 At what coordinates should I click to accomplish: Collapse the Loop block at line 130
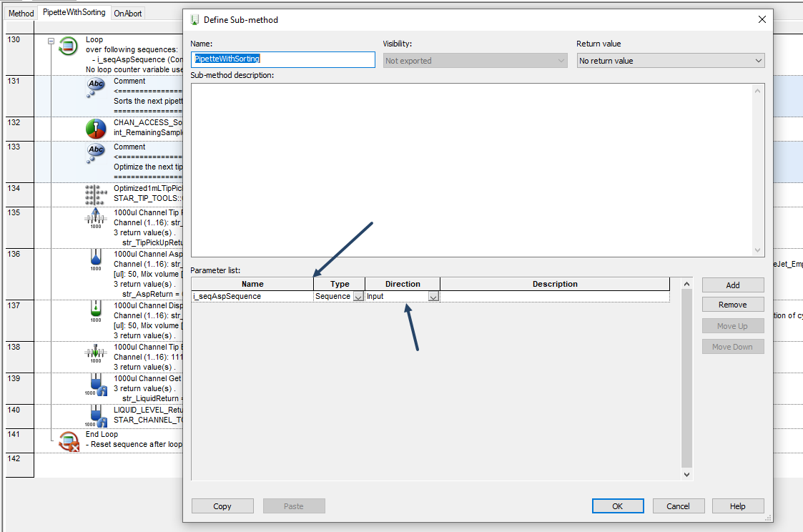pos(51,41)
